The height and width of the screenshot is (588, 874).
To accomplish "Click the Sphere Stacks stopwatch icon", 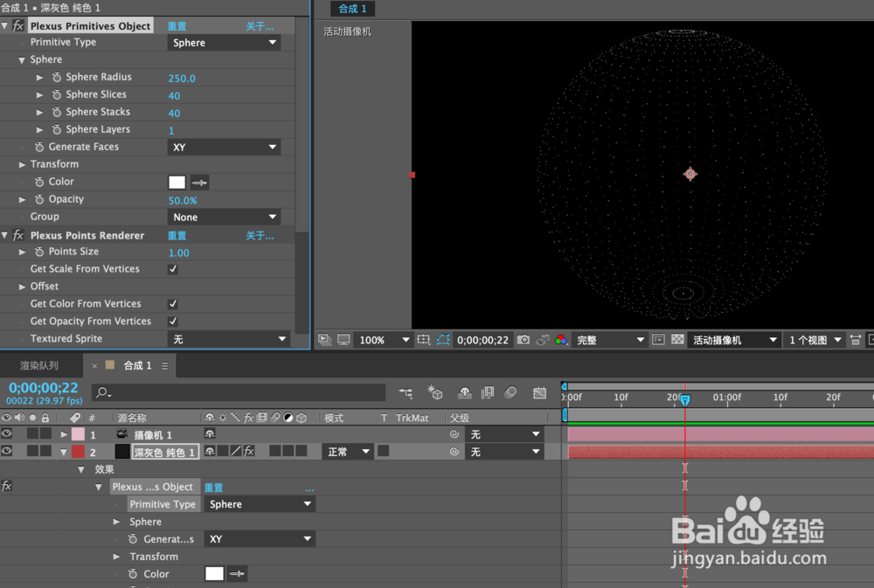I will coord(56,112).
